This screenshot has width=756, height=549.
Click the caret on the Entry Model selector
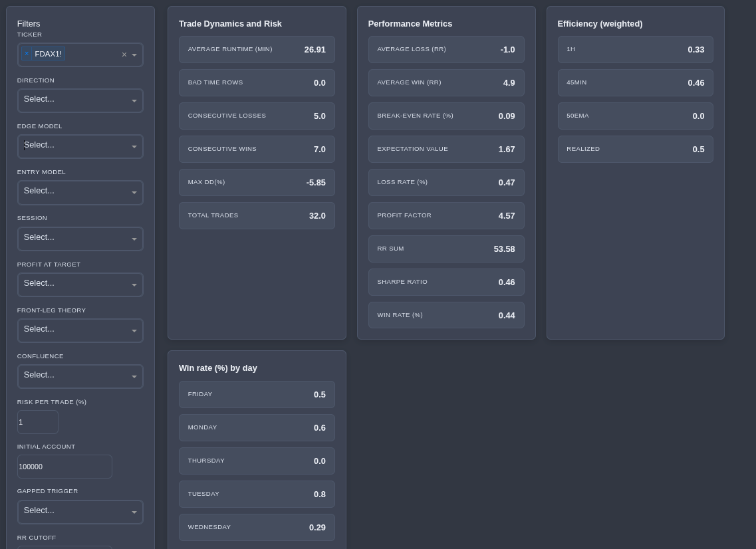134,193
